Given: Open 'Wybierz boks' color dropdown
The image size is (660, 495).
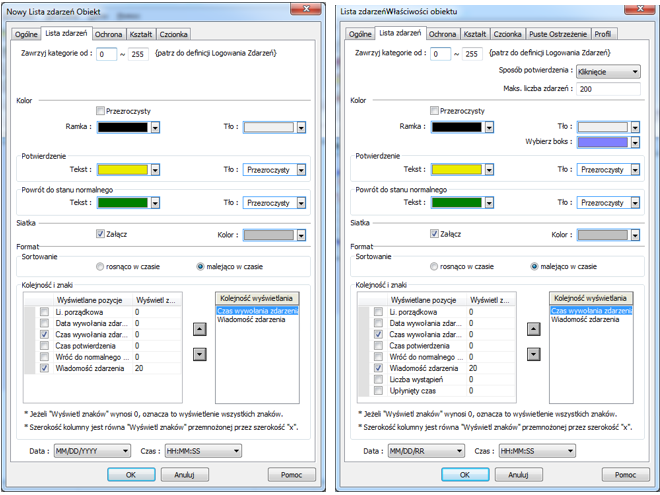Looking at the screenshot, I should [636, 142].
